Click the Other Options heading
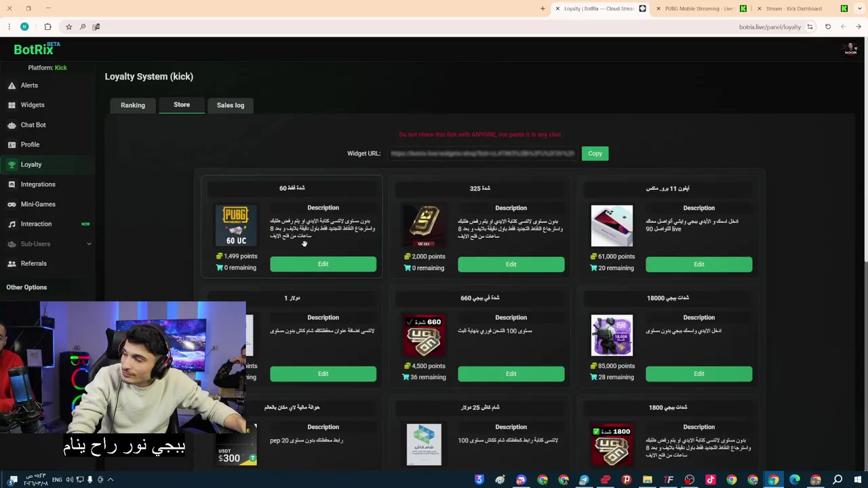The height and width of the screenshot is (488, 868). 26,287
